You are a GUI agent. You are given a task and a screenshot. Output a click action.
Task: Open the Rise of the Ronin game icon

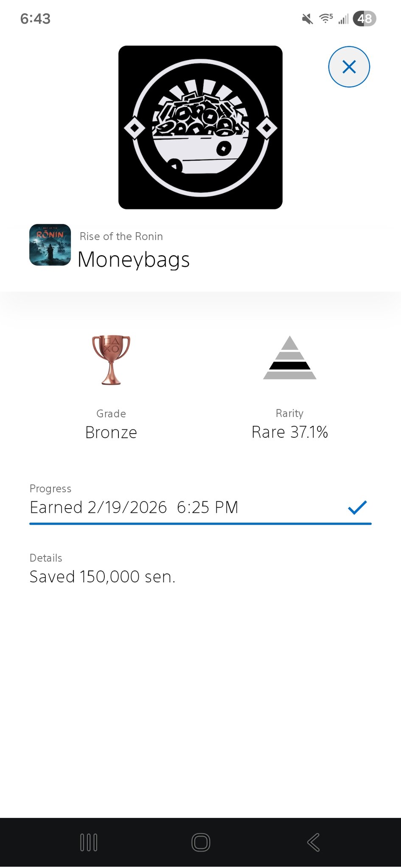click(50, 245)
